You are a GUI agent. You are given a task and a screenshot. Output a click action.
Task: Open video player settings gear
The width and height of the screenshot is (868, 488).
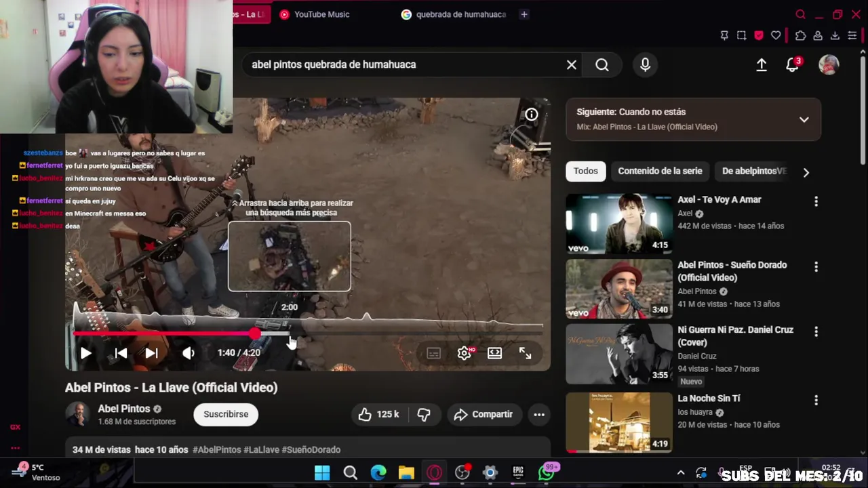coord(465,353)
